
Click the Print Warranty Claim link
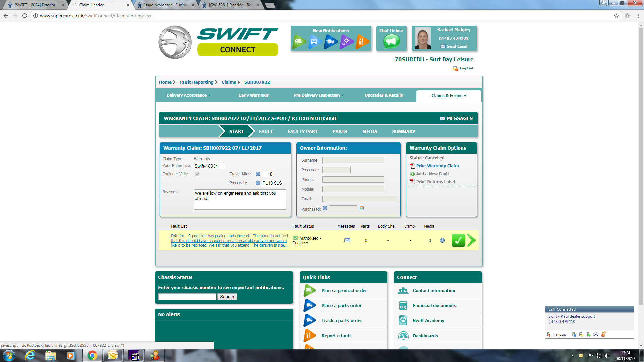437,166
